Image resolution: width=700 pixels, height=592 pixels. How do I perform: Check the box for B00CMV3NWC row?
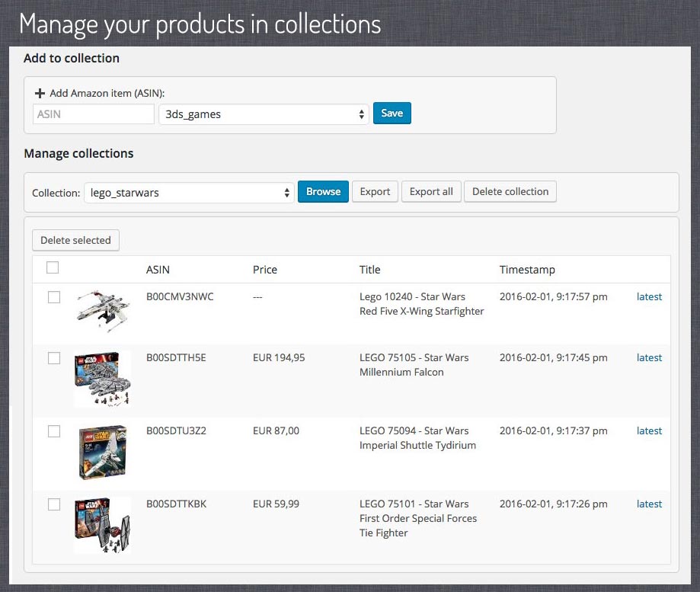[x=54, y=297]
